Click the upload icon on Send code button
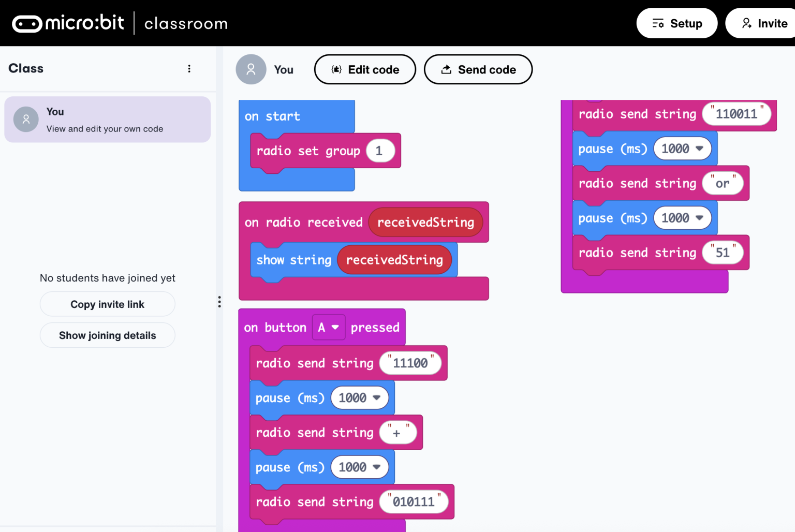The width and height of the screenshot is (795, 532). pos(446,69)
